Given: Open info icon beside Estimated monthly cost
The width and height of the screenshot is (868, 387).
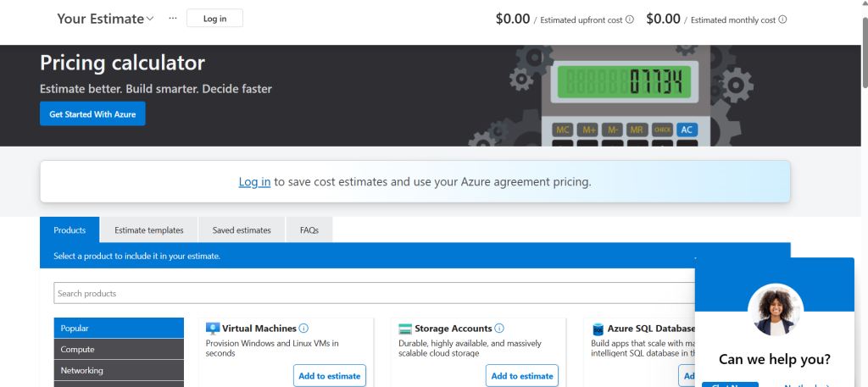Looking at the screenshot, I should click(782, 20).
